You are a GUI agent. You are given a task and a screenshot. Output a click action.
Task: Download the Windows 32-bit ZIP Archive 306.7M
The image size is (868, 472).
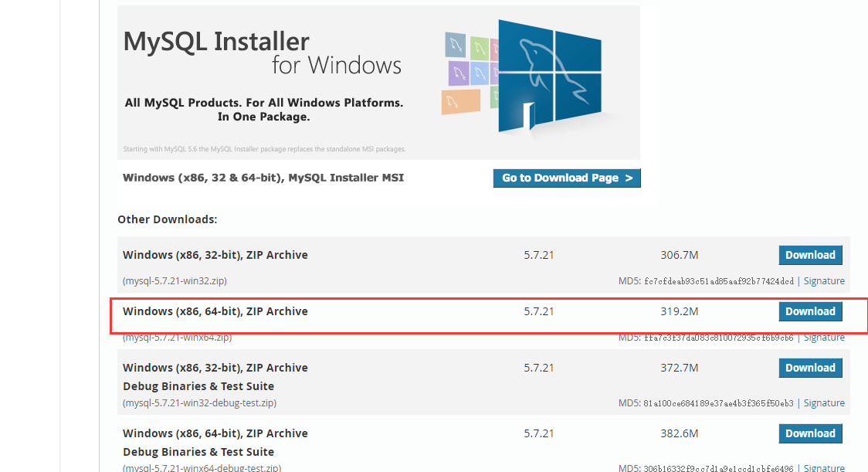coord(810,255)
